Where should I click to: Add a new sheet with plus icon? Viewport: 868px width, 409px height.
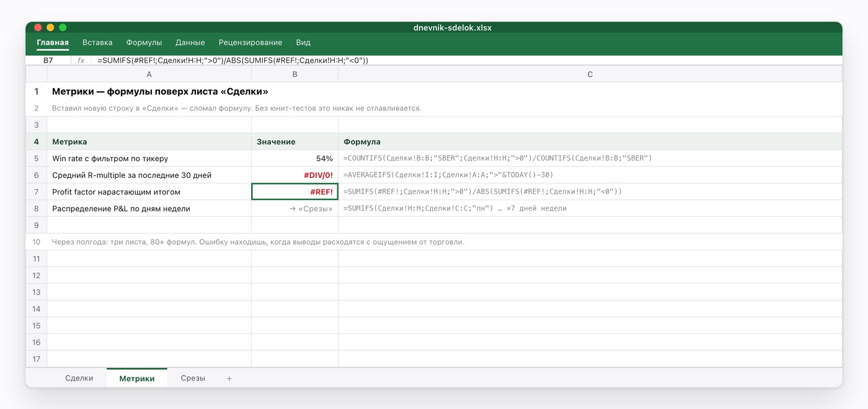[x=229, y=378]
